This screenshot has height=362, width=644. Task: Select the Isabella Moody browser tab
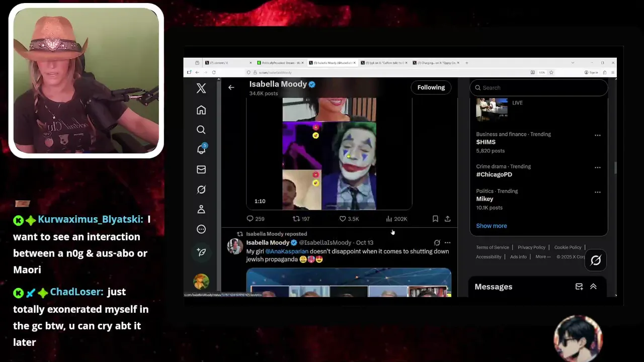click(332, 63)
